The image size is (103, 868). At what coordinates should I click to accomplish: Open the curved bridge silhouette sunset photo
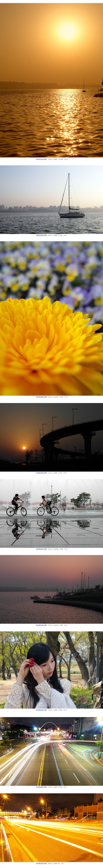tap(51, 437)
